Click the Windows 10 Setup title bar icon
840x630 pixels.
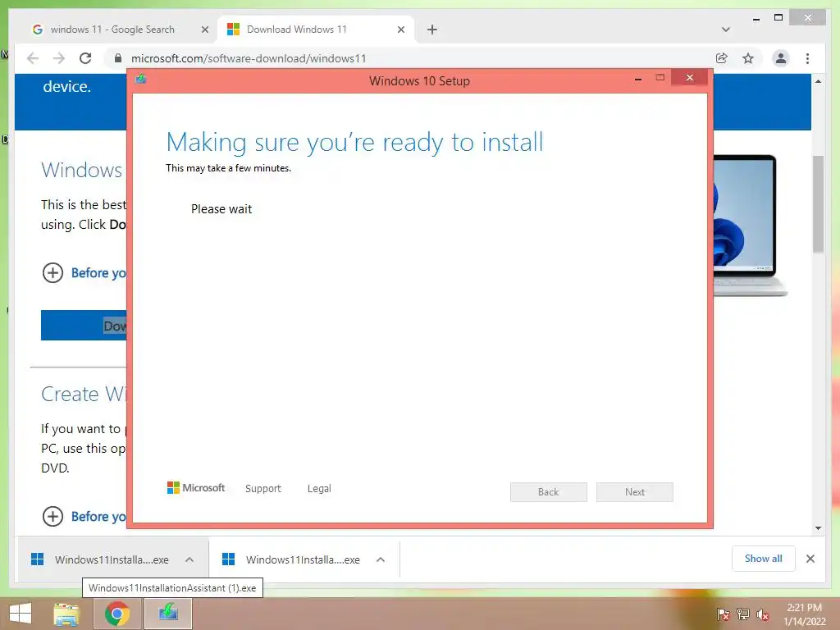pyautogui.click(x=141, y=80)
